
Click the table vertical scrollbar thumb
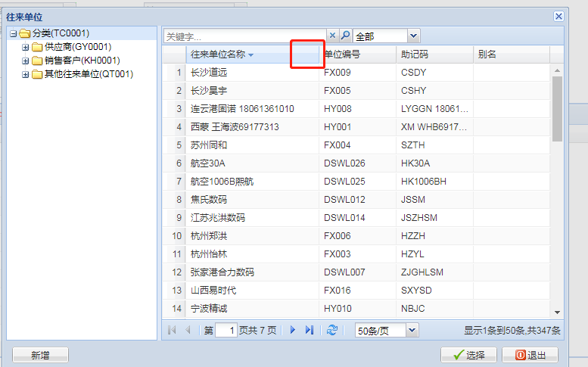(557, 109)
